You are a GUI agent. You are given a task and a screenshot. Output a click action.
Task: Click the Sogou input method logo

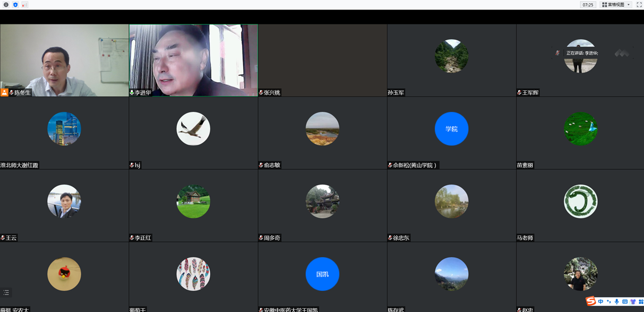tap(590, 301)
